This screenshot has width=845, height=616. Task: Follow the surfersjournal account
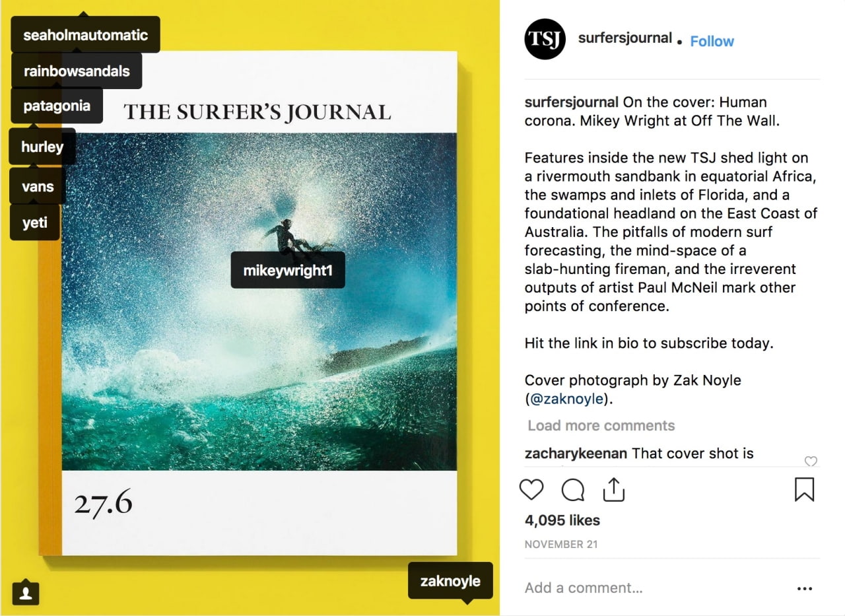[712, 41]
